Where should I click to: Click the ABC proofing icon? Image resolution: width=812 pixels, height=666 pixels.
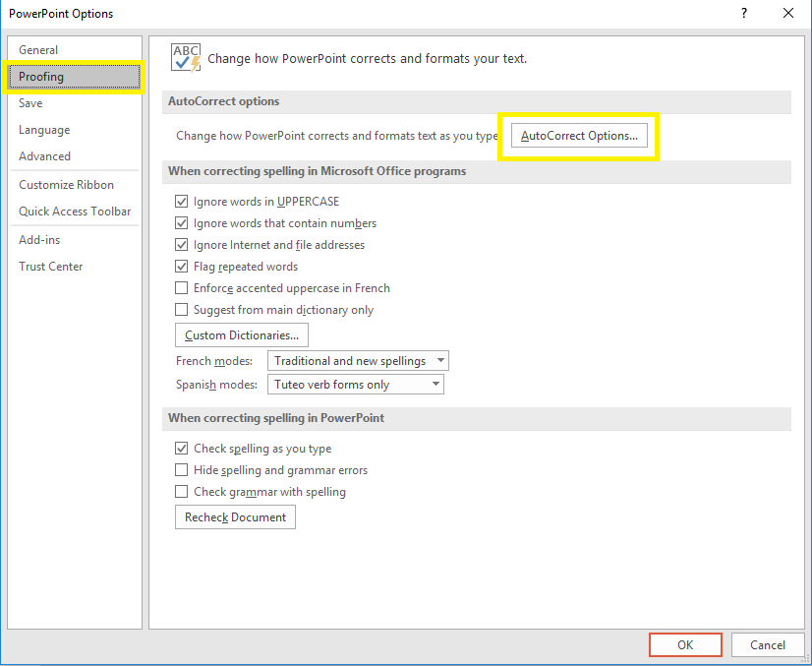(186, 57)
